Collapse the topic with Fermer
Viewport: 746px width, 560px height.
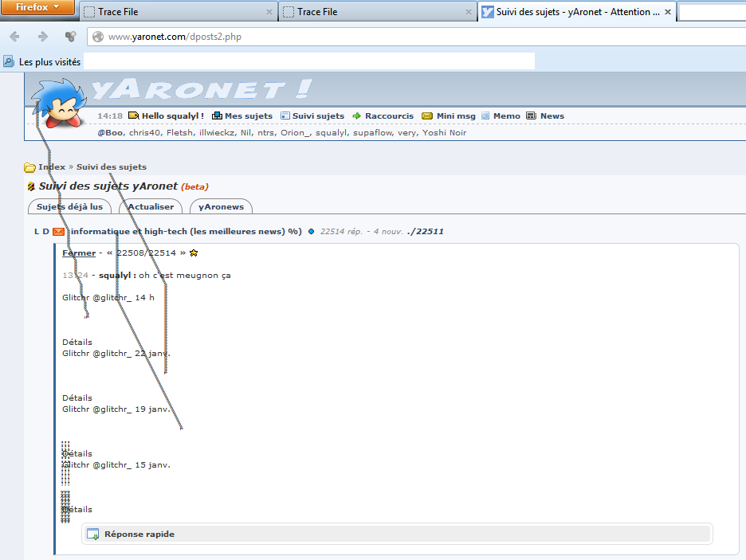point(78,253)
